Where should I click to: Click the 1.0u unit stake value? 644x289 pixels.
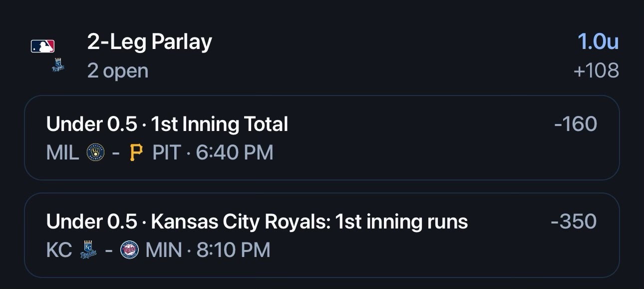(x=598, y=42)
